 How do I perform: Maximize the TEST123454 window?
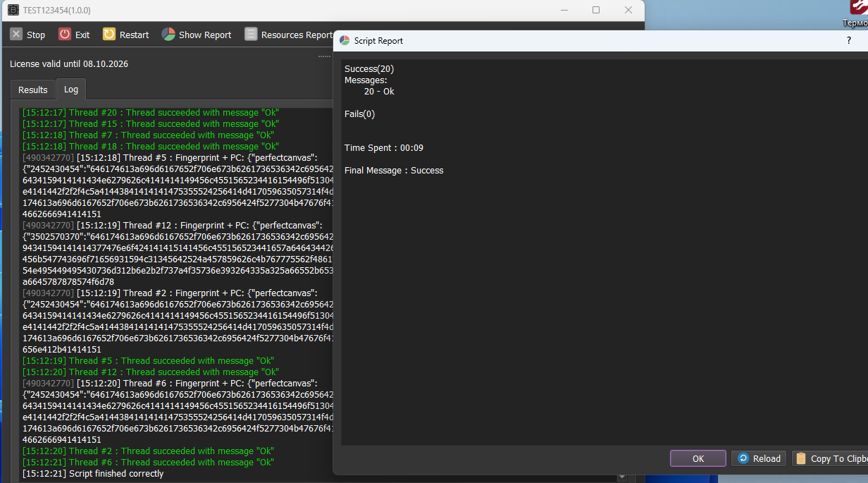(596, 11)
